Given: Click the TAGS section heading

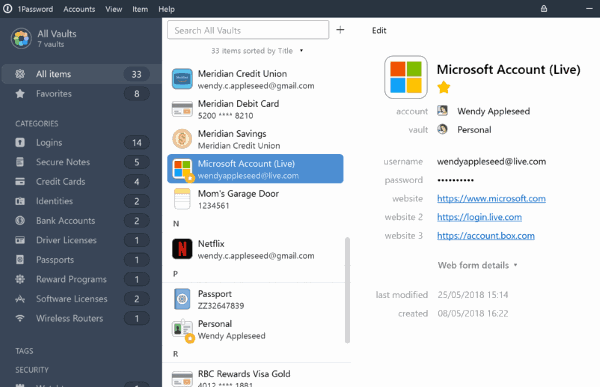Looking at the screenshot, I should click(24, 351).
